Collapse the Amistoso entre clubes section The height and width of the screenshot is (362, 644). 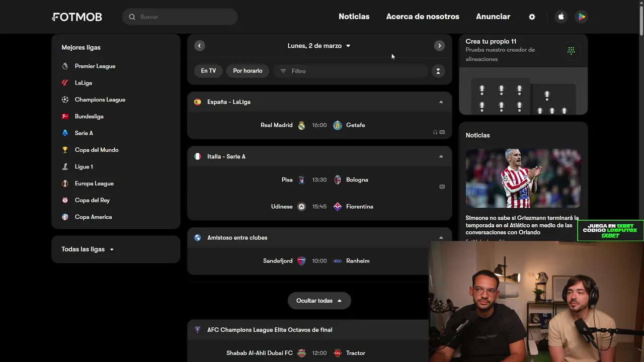click(441, 237)
